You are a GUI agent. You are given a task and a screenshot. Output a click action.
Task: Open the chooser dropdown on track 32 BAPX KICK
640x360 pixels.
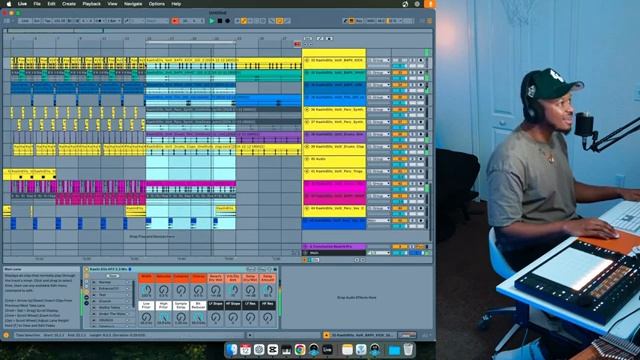click(x=379, y=60)
